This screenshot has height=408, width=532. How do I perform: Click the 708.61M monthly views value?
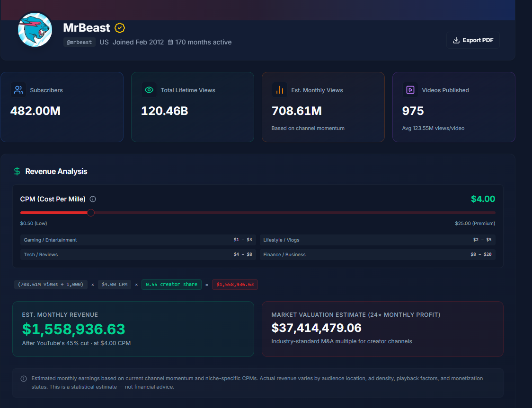pos(297,111)
